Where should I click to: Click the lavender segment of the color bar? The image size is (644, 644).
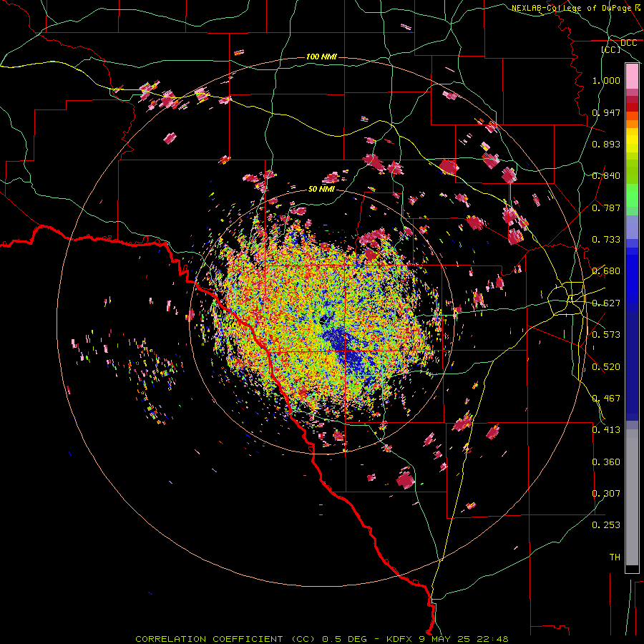(x=632, y=227)
